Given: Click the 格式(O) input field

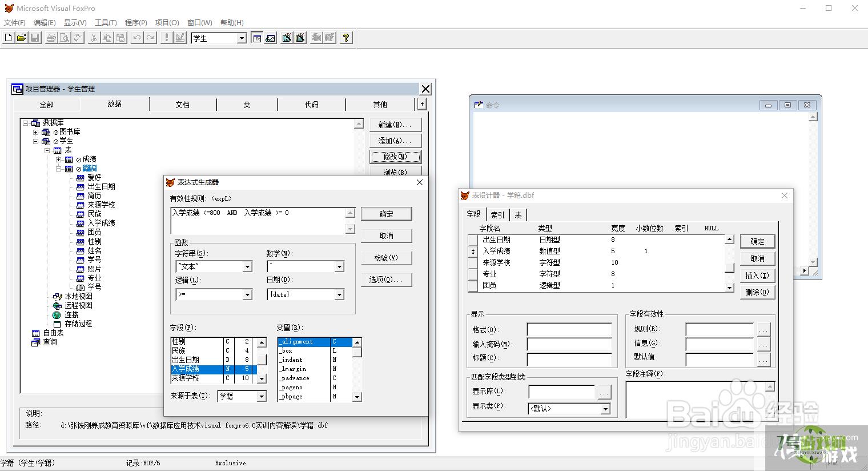Looking at the screenshot, I should tap(569, 330).
